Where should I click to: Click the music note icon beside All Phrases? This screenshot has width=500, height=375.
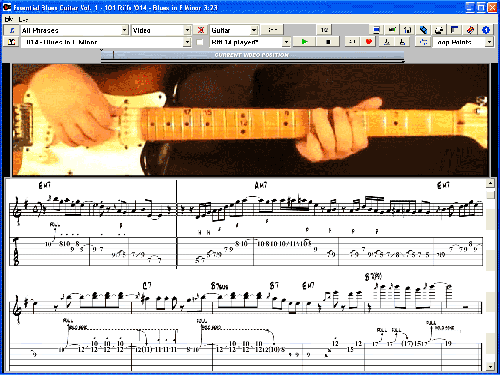(12, 30)
